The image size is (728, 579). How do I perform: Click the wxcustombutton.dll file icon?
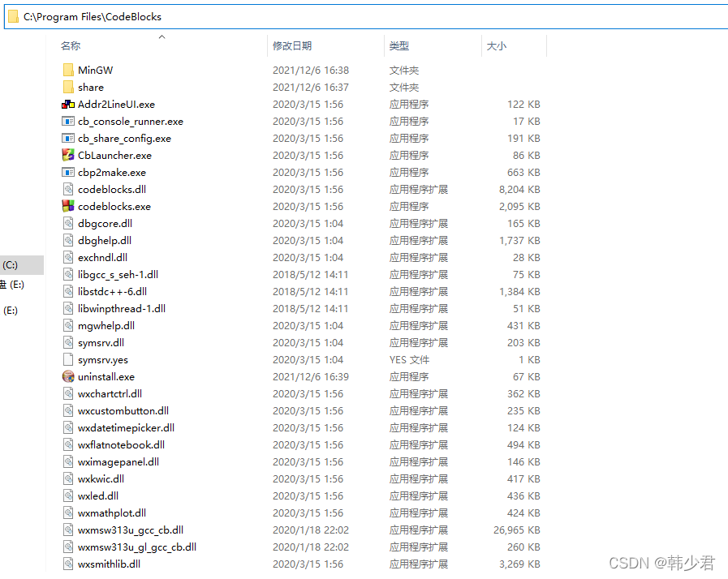(68, 410)
